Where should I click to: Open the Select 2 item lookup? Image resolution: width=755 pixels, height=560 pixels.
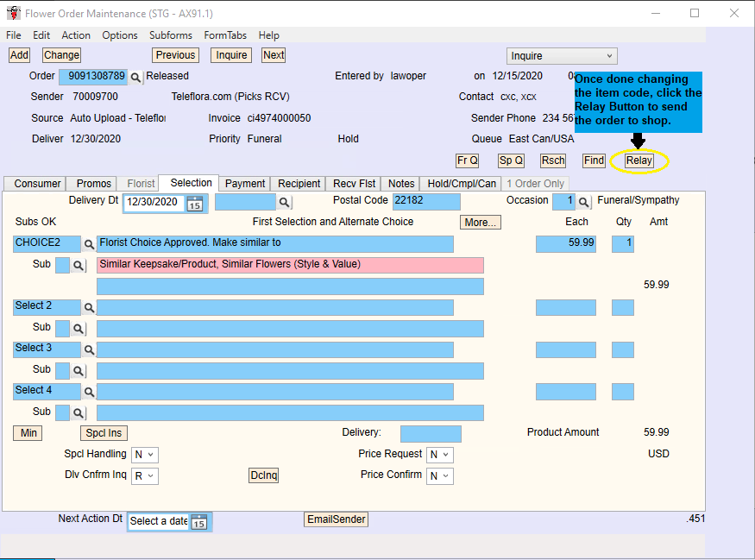coord(89,307)
